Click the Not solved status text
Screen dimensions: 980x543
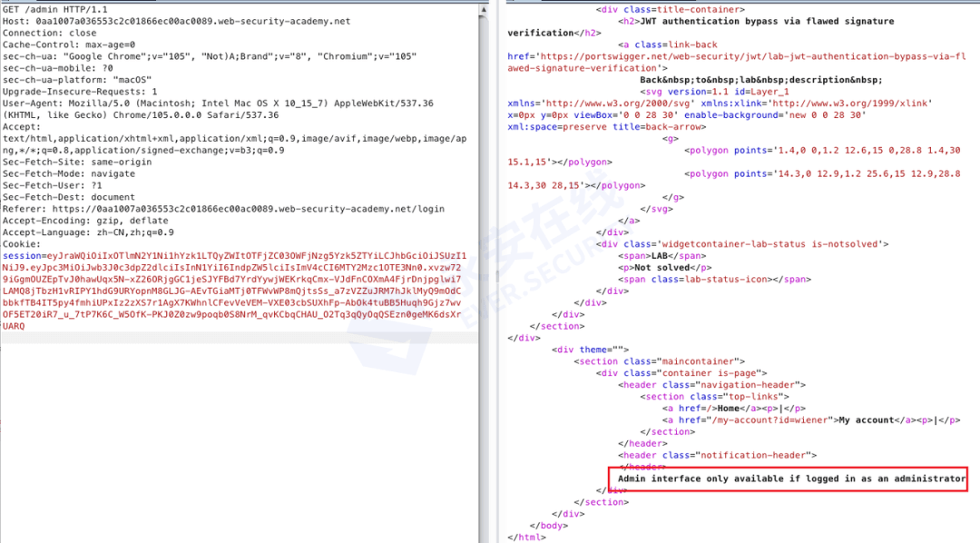click(x=661, y=267)
